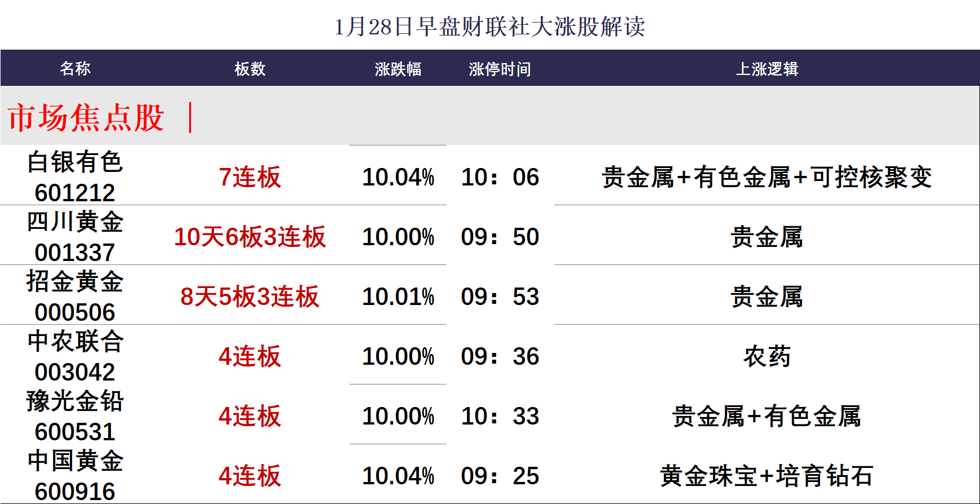The image size is (980, 504).
Task: Click the 10天6板3连板 cell
Action: tap(250, 237)
